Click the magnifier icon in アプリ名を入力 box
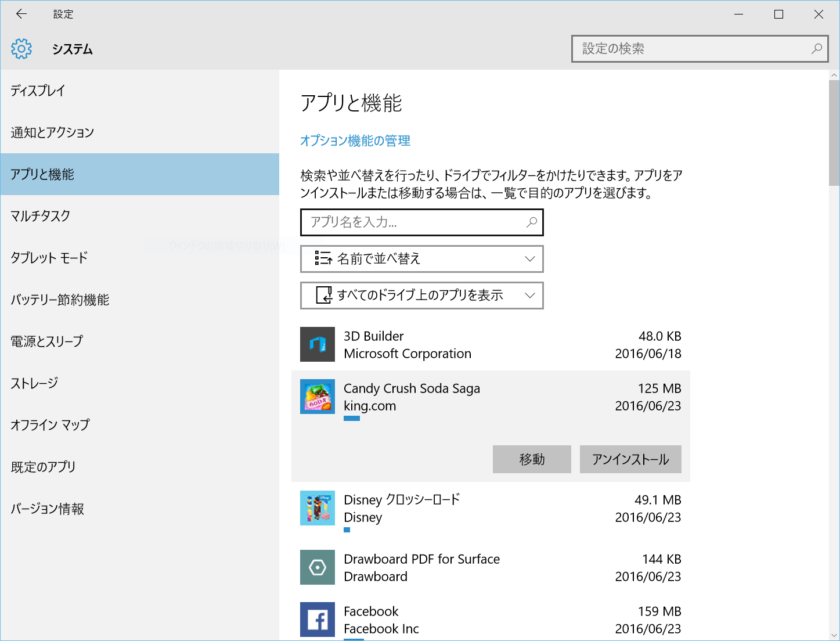Viewport: 840px width, 641px height. pos(531,222)
